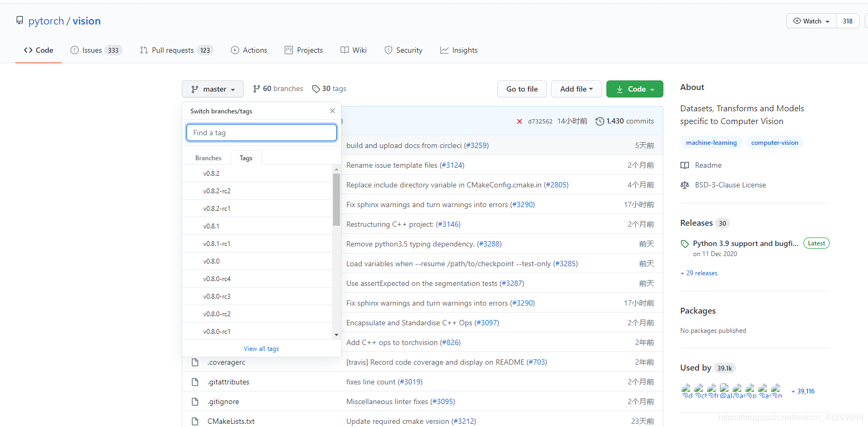Select tag v0.8.2-rc2
The image size is (868, 427).
[257, 191]
